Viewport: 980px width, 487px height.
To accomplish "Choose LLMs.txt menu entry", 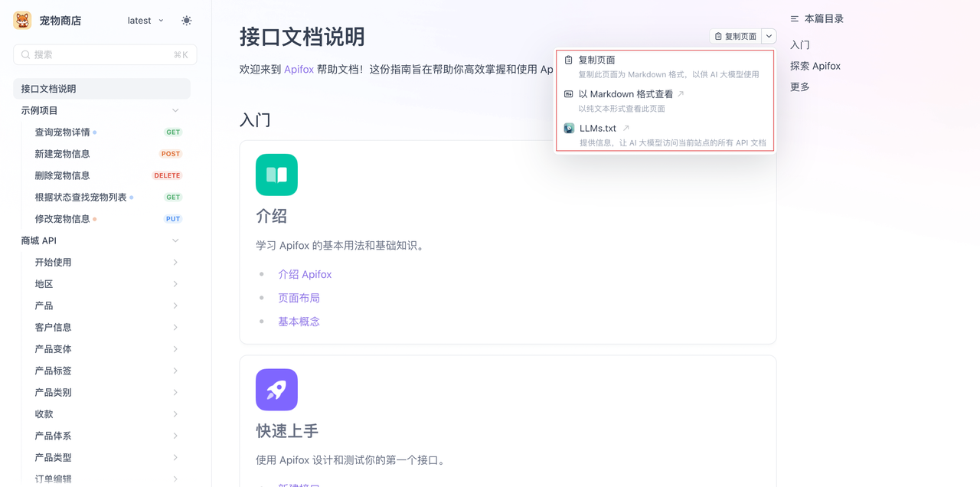I will tap(665, 135).
